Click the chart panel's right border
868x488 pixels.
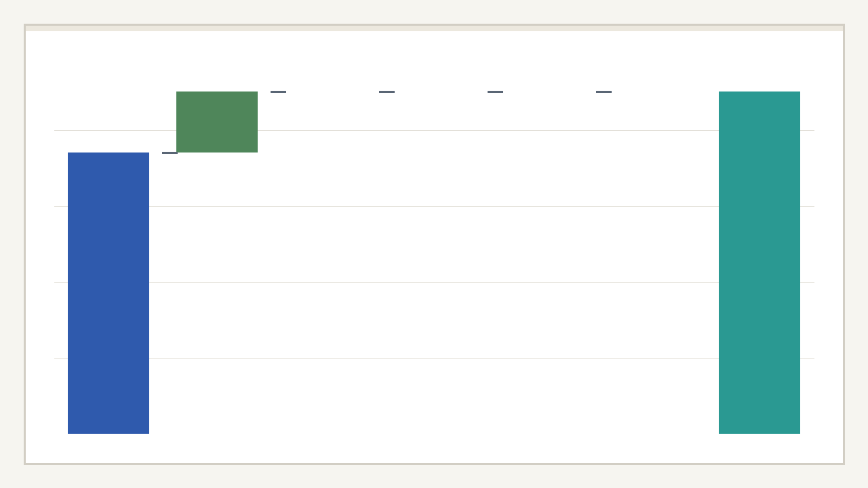[x=844, y=244]
